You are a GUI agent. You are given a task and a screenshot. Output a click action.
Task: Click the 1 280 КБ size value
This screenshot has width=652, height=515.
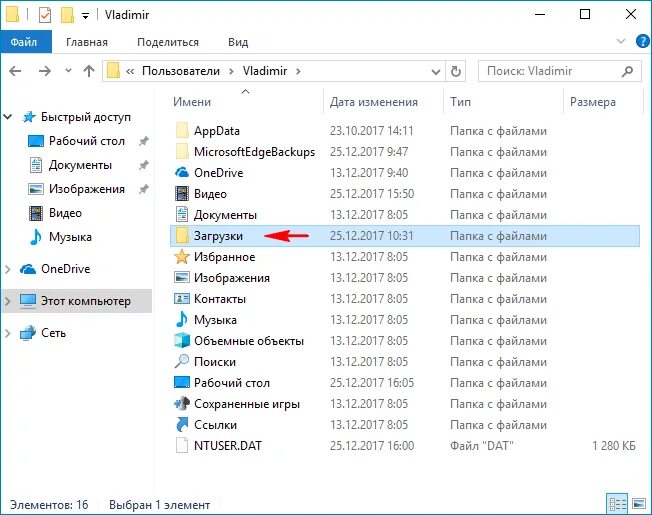[614, 446]
